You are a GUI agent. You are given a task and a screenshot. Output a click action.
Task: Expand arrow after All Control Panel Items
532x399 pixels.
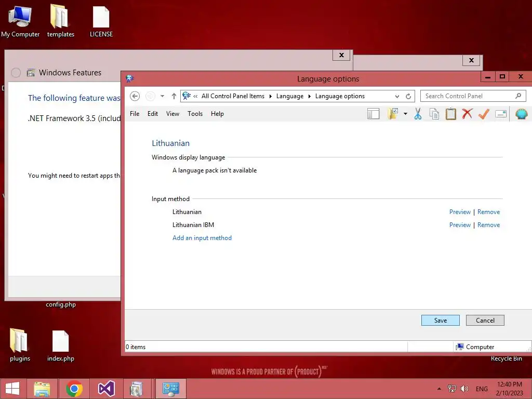click(270, 96)
